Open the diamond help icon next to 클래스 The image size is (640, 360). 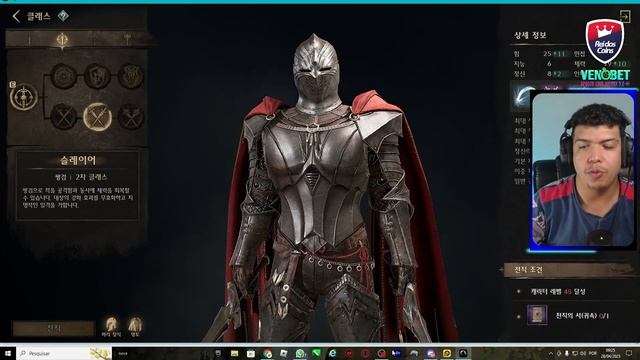pos(63,16)
